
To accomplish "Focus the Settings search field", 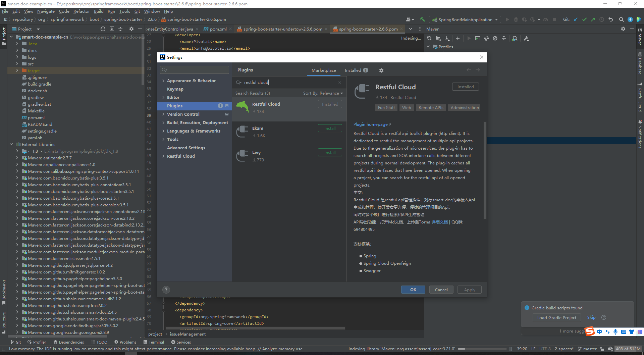I will [x=195, y=70].
